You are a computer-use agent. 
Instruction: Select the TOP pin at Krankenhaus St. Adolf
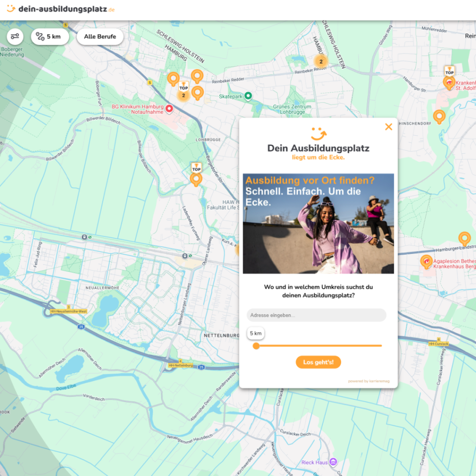[x=449, y=82]
